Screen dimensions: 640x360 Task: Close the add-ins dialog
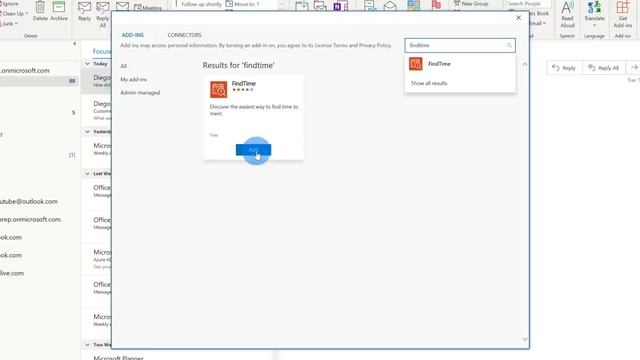518,18
